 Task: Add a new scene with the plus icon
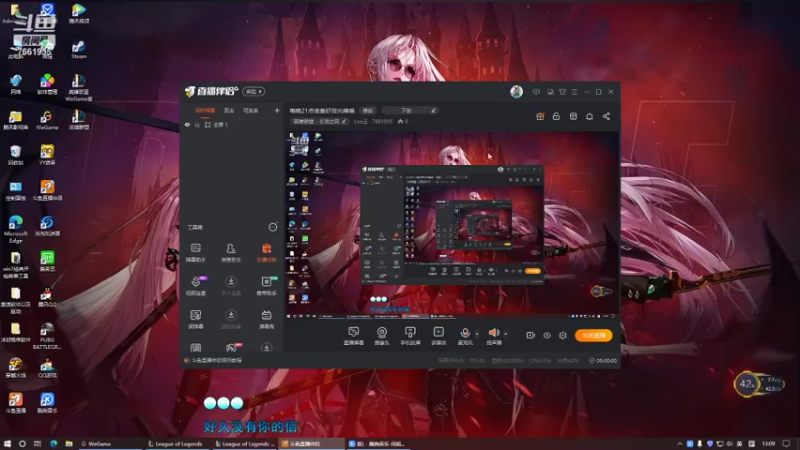click(x=277, y=110)
